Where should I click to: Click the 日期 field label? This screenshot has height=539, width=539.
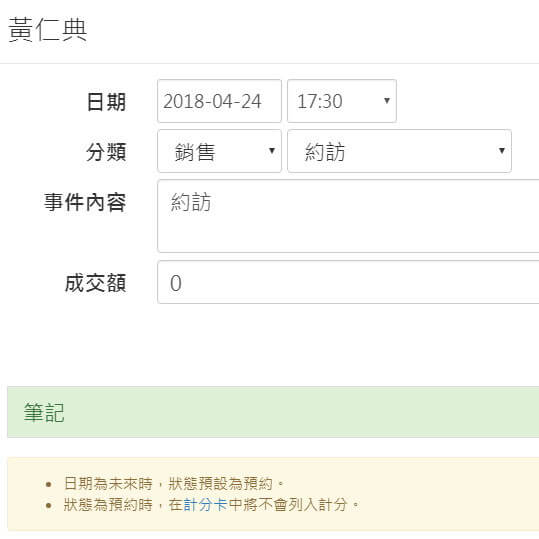[106, 102]
